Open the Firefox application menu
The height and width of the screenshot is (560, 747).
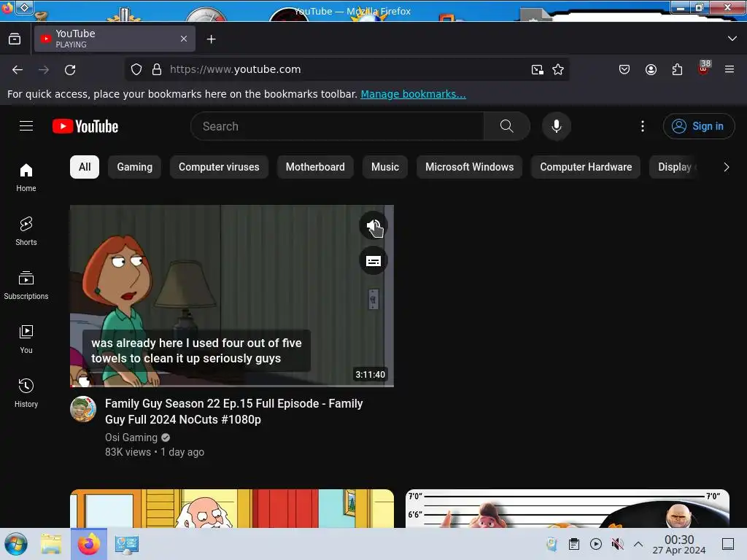729,69
